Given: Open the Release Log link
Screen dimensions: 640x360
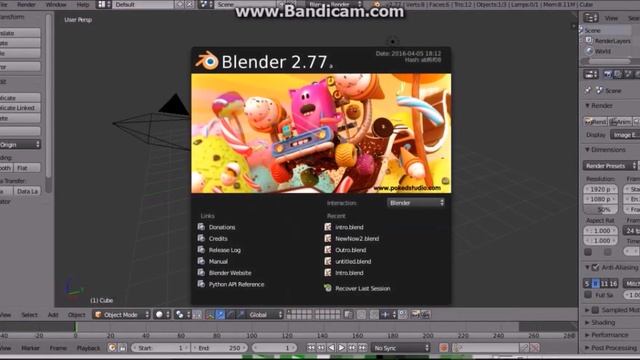Looking at the screenshot, I should click(224, 250).
